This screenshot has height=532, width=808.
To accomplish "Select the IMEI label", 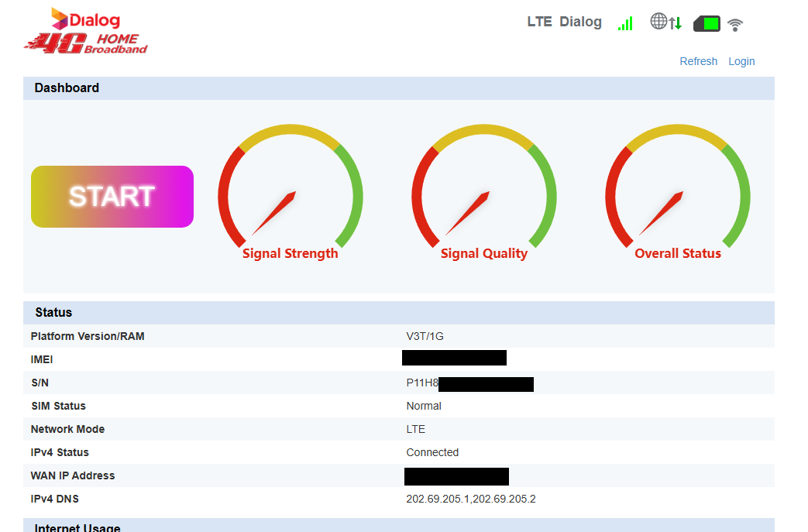I will point(42,359).
